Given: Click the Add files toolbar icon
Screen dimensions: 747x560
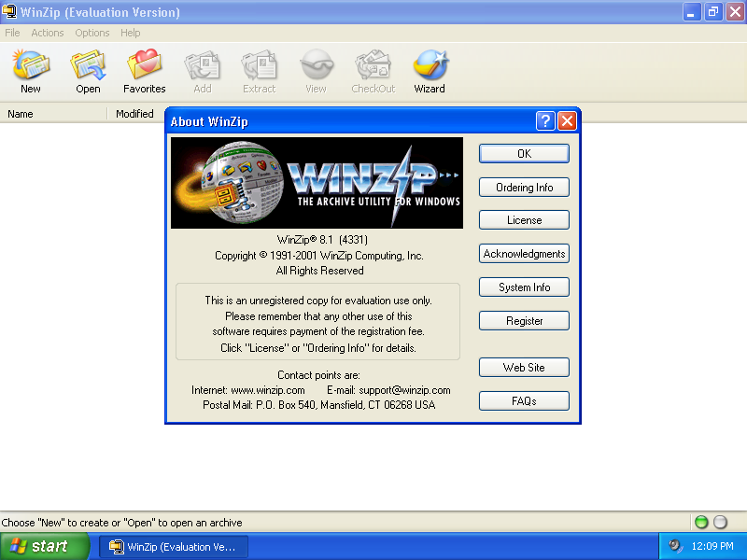Looking at the screenshot, I should tap(202, 72).
